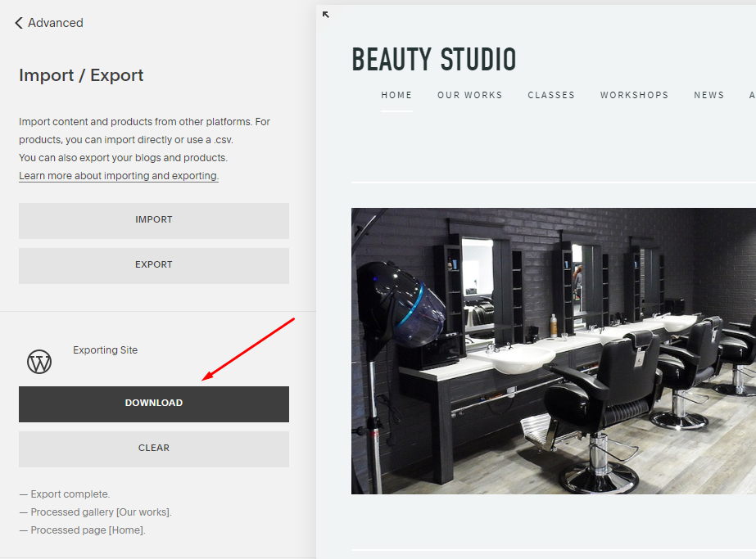Click the Import / Export panel heading
Image resolution: width=756 pixels, height=559 pixels.
click(x=81, y=75)
